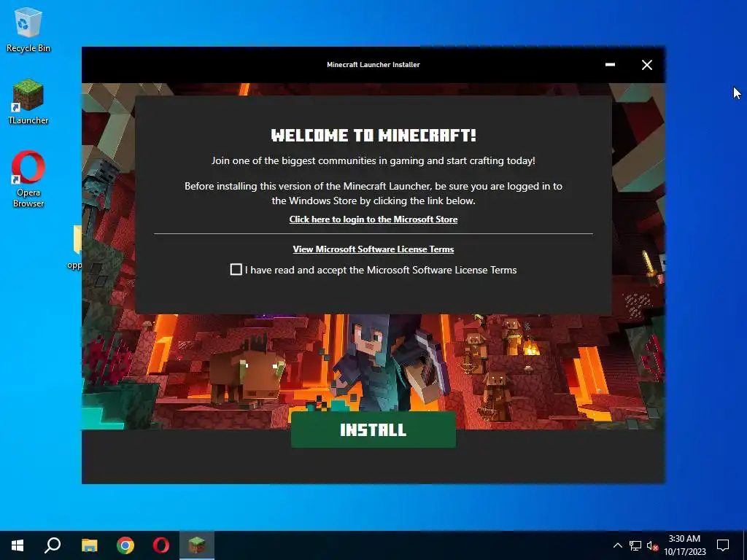Select the partly hidden desktop folder icon

coord(75,248)
